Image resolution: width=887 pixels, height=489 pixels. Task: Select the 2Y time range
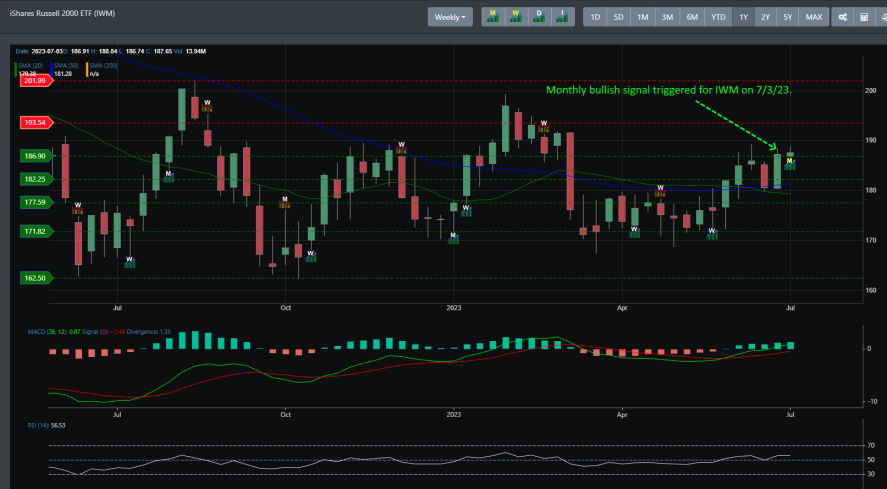pos(765,17)
